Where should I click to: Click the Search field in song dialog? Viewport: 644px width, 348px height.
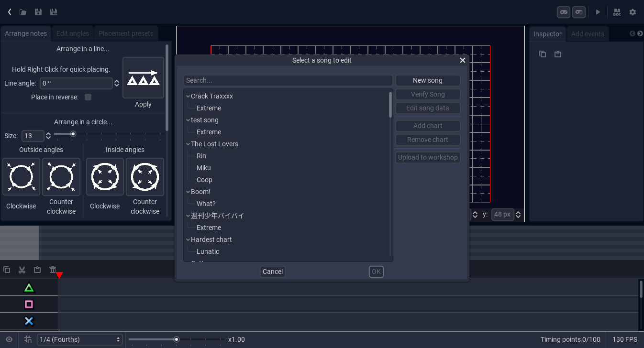click(x=288, y=80)
